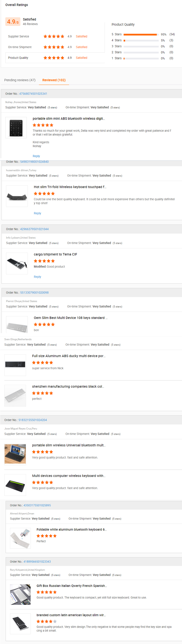182x644 pixels.
Task: Open order number 47568074501025341
Action: [33, 94]
